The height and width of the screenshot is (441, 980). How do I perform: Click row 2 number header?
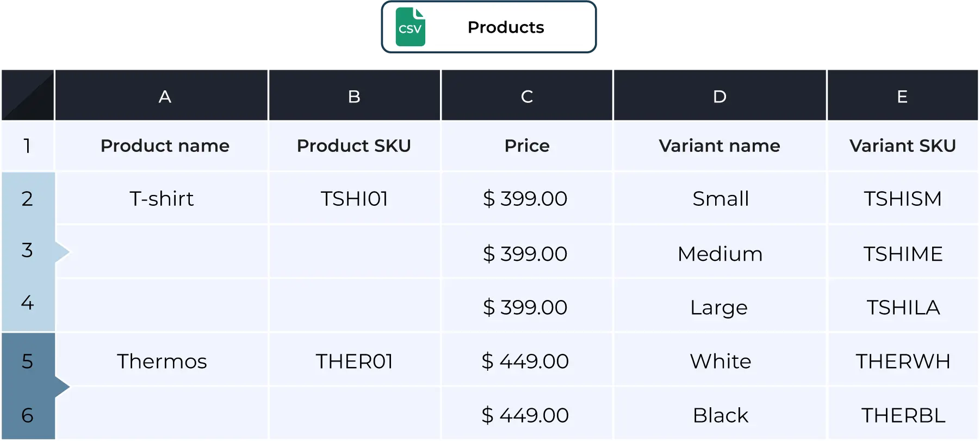point(28,198)
